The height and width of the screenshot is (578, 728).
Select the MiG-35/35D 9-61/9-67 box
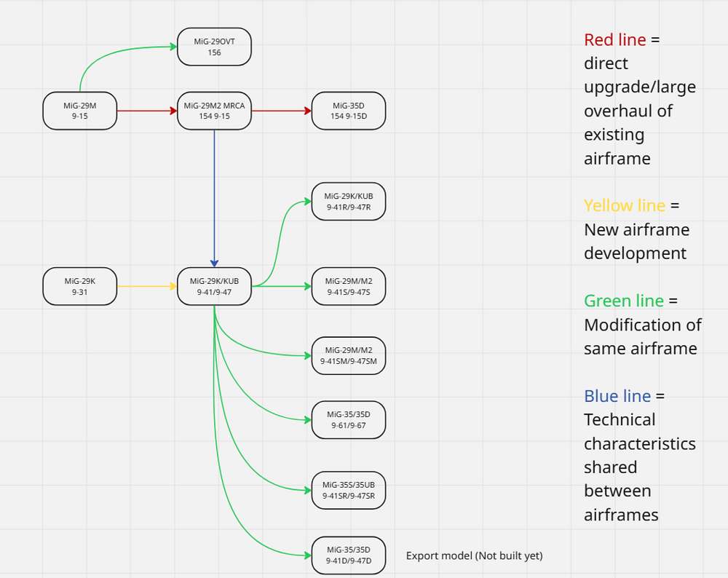349,420
